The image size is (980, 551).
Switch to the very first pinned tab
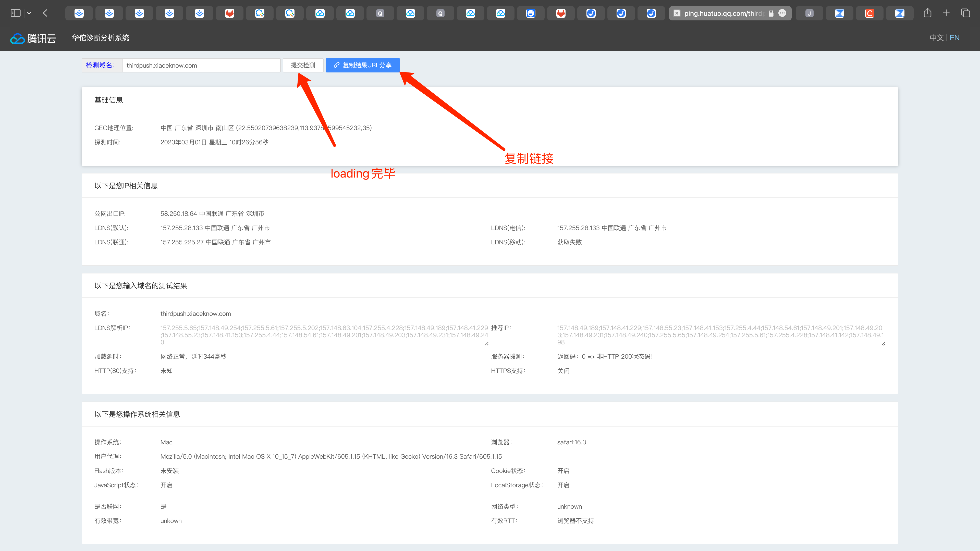(x=79, y=13)
